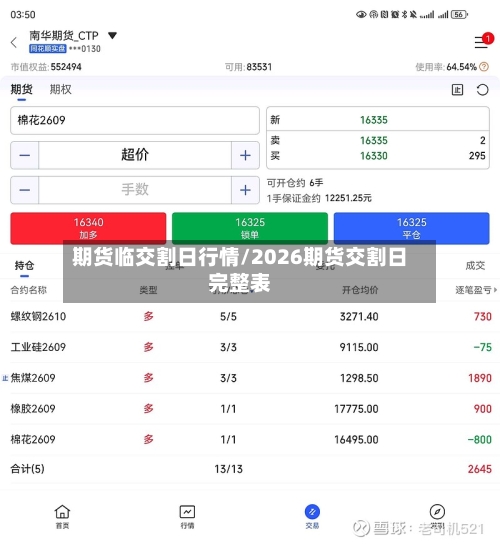Image resolution: width=500 pixels, height=544 pixels.
Task: Open the 交易 trade icon
Action: pos(312,517)
